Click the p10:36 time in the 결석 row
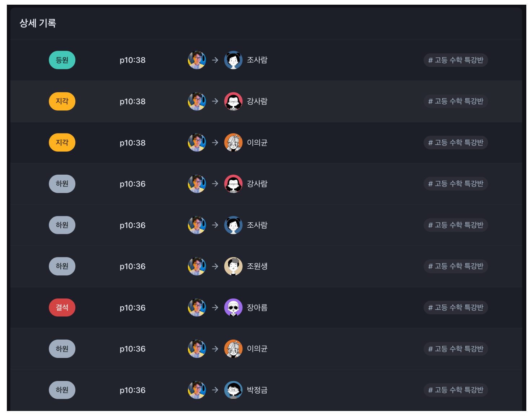Image resolution: width=531 pixels, height=420 pixels. [132, 308]
